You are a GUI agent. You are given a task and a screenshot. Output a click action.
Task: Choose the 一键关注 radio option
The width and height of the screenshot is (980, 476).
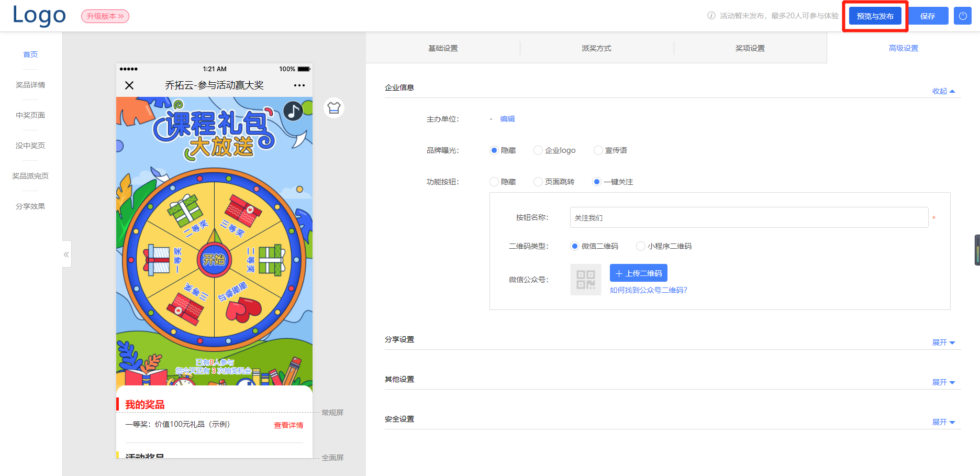click(x=613, y=182)
